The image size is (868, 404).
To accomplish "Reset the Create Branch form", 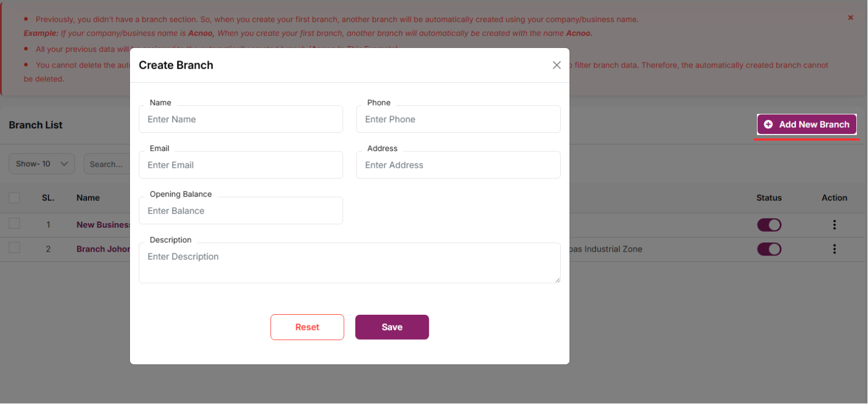I will (x=307, y=327).
